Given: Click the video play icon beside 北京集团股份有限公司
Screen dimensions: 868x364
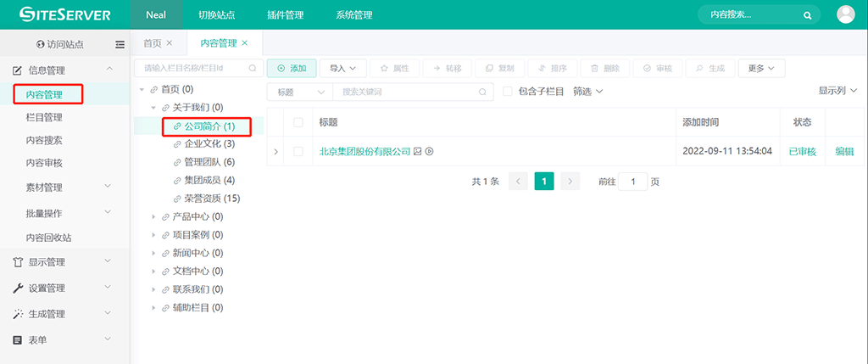Looking at the screenshot, I should coord(429,152).
